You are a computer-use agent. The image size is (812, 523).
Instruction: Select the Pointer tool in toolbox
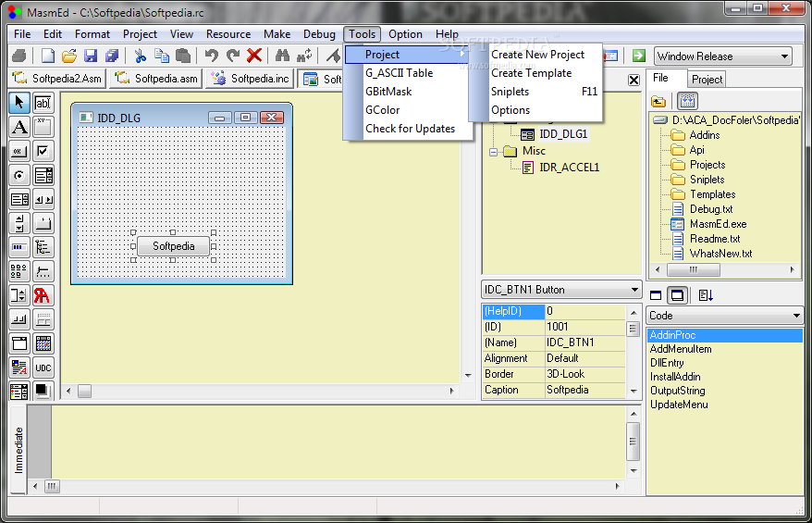(x=19, y=103)
